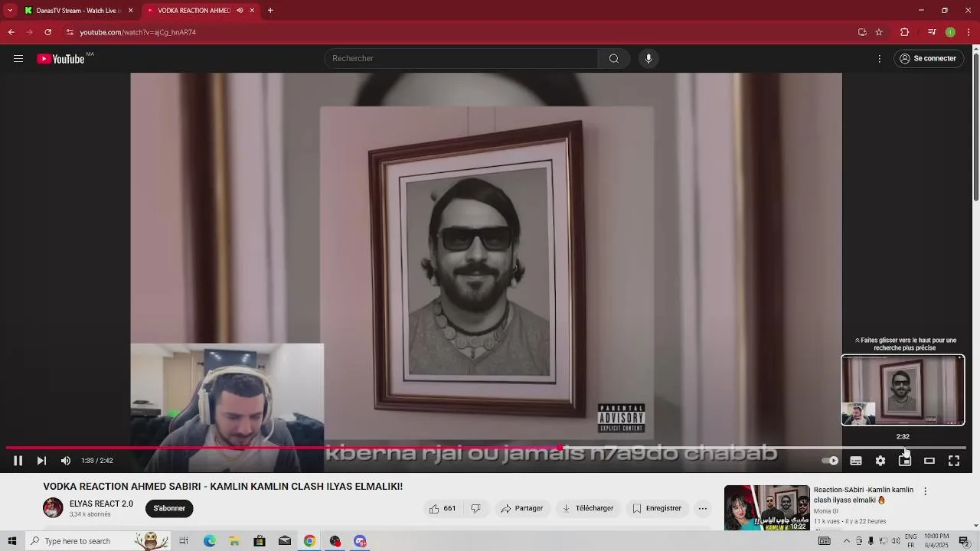Screen dimensions: 980x551
Task: Reload the current page
Action: coord(47,32)
